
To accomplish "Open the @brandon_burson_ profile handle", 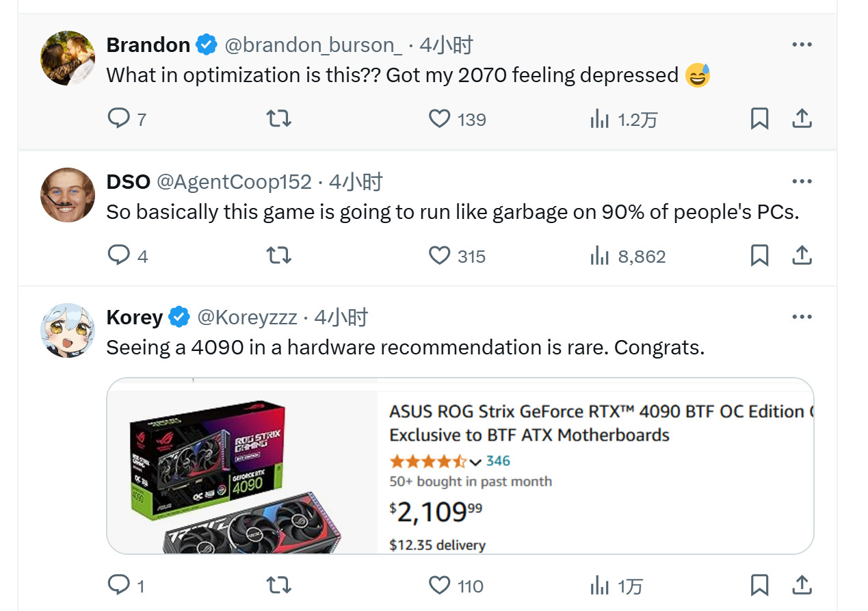I will (x=313, y=45).
